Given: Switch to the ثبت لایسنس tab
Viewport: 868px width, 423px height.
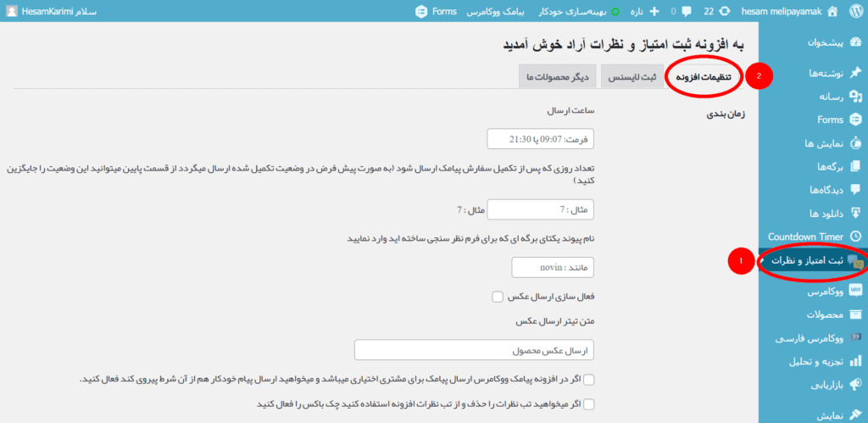Looking at the screenshot, I should click(x=632, y=77).
